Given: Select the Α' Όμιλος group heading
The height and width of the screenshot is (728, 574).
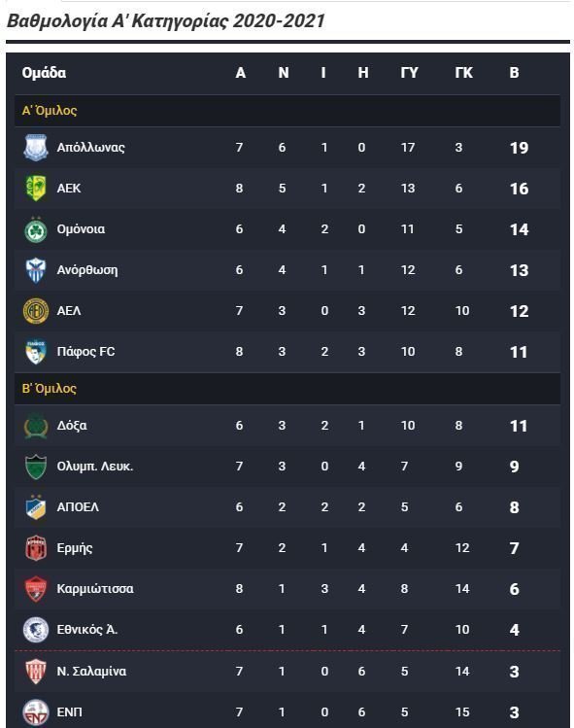Looking at the screenshot, I should click(x=50, y=111).
